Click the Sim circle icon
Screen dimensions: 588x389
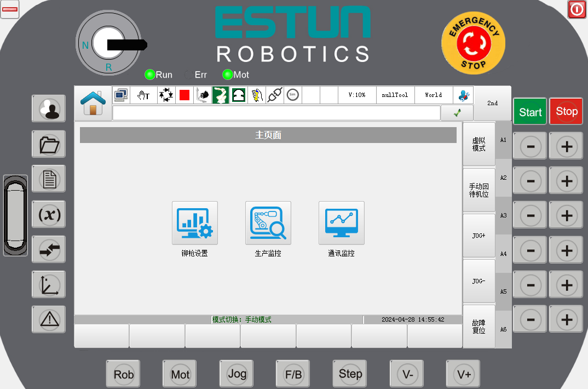click(x=292, y=95)
